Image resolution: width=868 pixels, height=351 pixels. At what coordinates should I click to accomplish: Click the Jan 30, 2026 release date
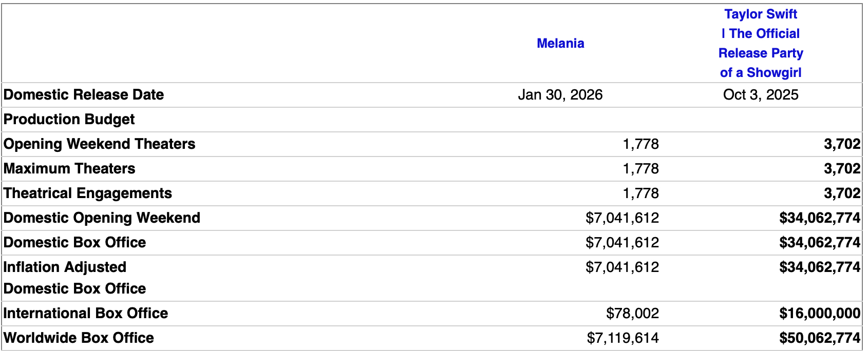[x=560, y=95]
